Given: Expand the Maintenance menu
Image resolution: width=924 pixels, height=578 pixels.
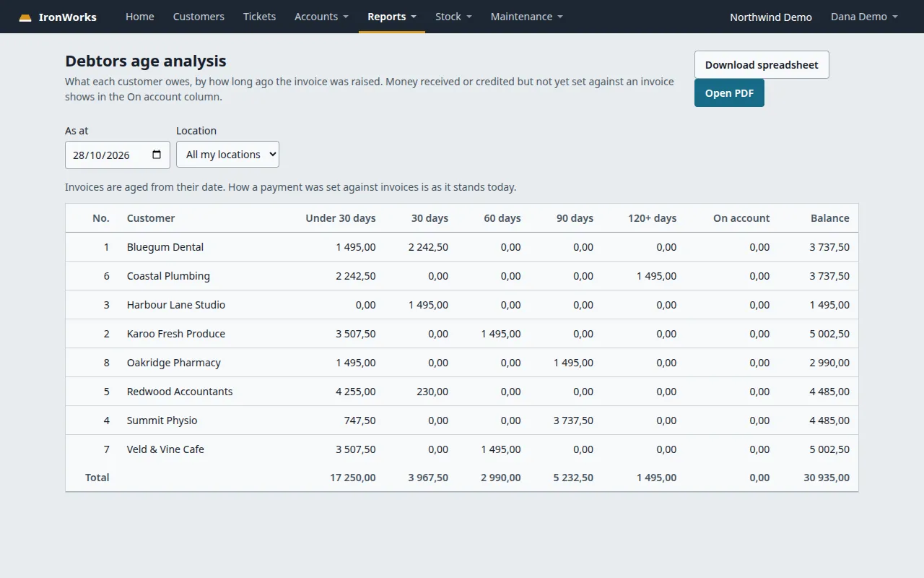Looking at the screenshot, I should [526, 17].
